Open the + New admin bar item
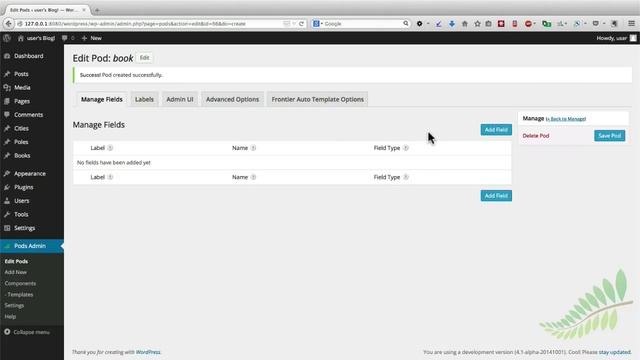The width and height of the screenshot is (640, 360). [92, 38]
